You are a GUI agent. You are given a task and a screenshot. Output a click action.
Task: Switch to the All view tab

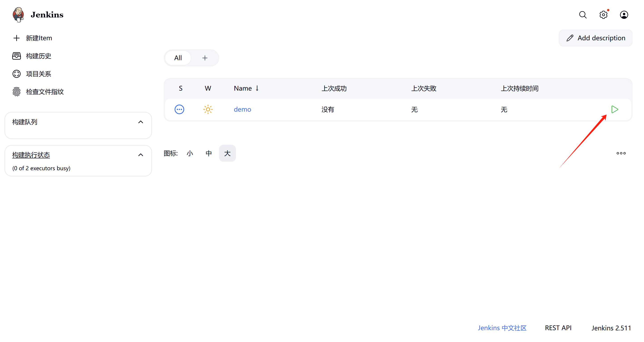(178, 58)
